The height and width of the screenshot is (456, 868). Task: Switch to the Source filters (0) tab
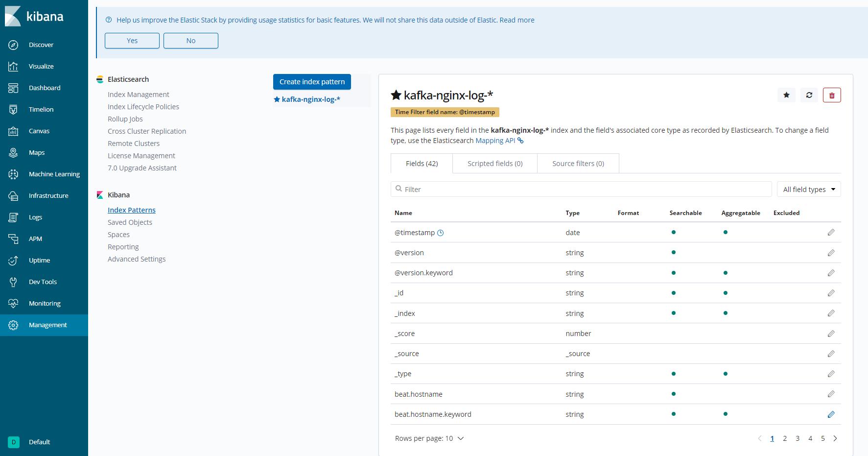click(578, 164)
